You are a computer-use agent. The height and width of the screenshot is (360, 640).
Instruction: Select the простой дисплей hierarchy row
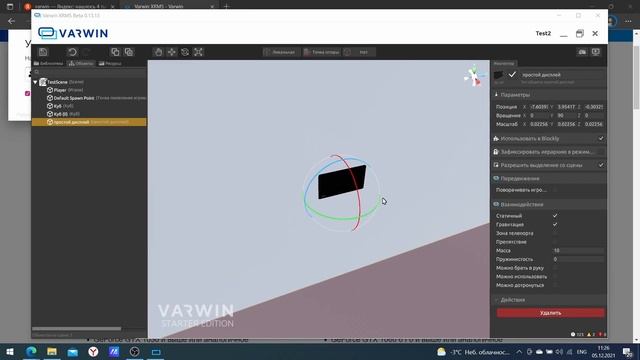point(89,122)
